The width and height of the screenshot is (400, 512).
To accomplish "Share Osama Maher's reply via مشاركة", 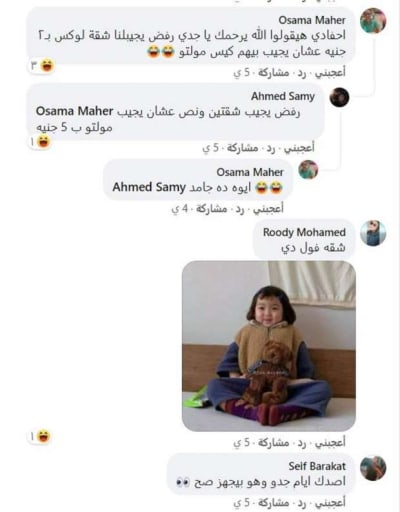I will tap(211, 209).
